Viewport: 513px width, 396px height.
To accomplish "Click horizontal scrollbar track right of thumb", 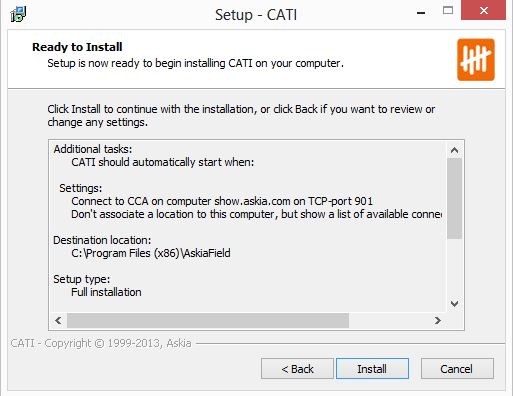I will click(x=389, y=320).
